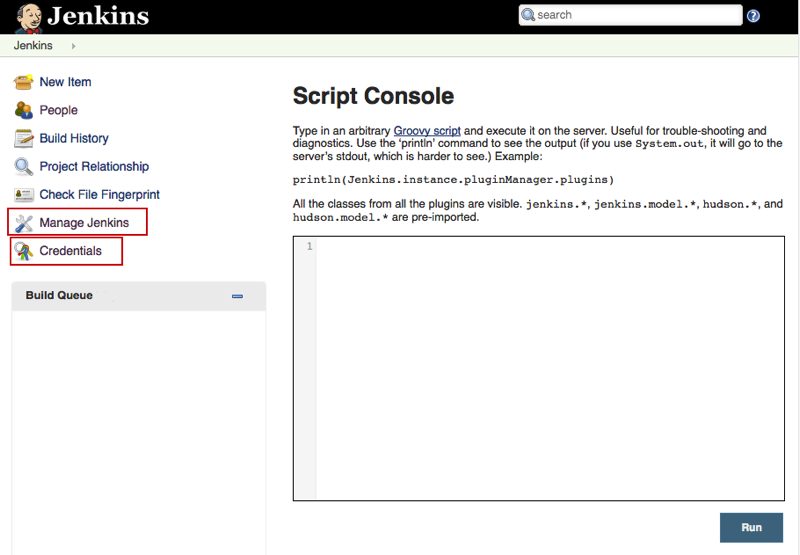Click the Jenkins title text in header
This screenshot has width=800, height=555.
[98, 16]
